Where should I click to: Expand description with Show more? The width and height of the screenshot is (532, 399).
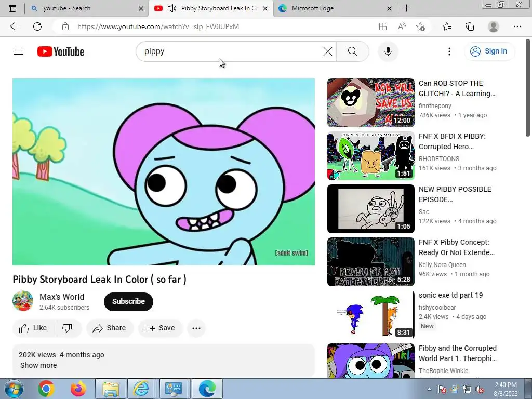[38, 365]
